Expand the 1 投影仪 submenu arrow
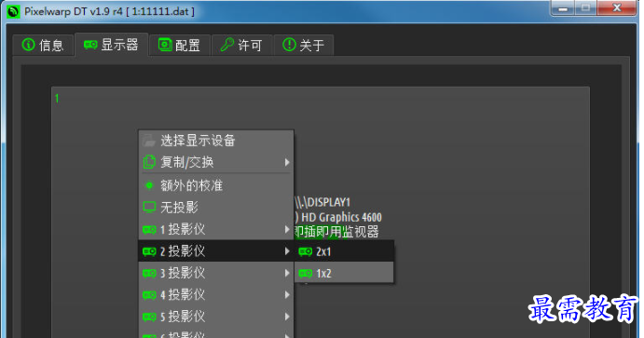This screenshot has height=338, width=644. coord(287,229)
